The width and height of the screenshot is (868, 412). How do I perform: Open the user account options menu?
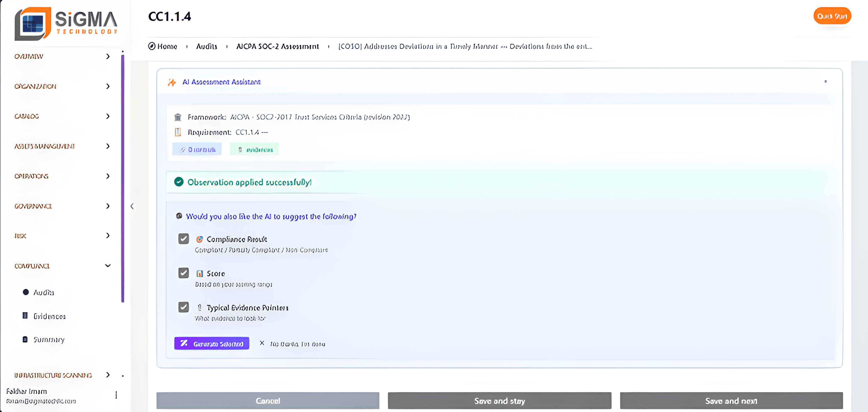116,395
